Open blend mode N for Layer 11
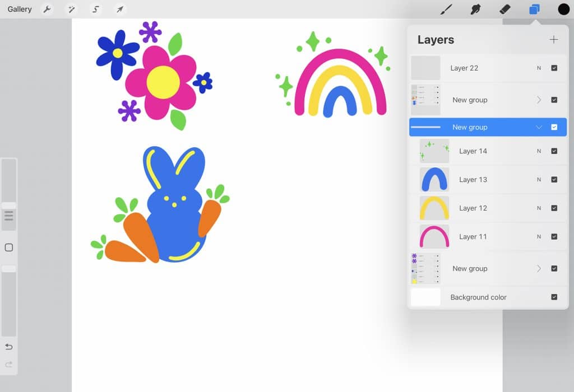Screen dimensions: 574x392 [x=539, y=236]
